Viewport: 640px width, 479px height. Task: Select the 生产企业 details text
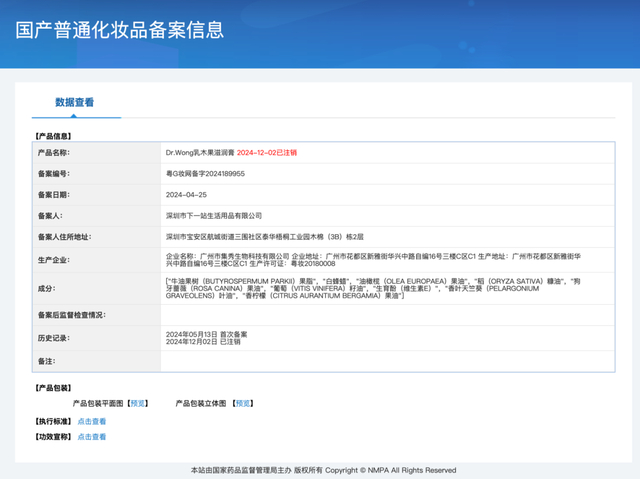click(373, 260)
